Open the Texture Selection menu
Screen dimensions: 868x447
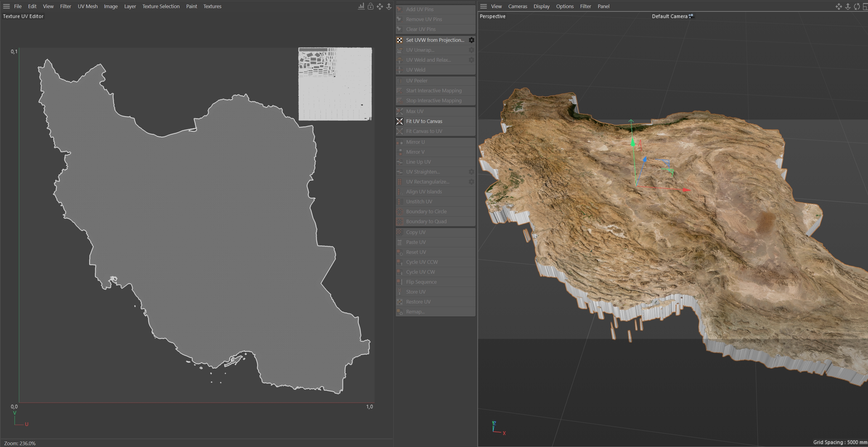point(161,6)
